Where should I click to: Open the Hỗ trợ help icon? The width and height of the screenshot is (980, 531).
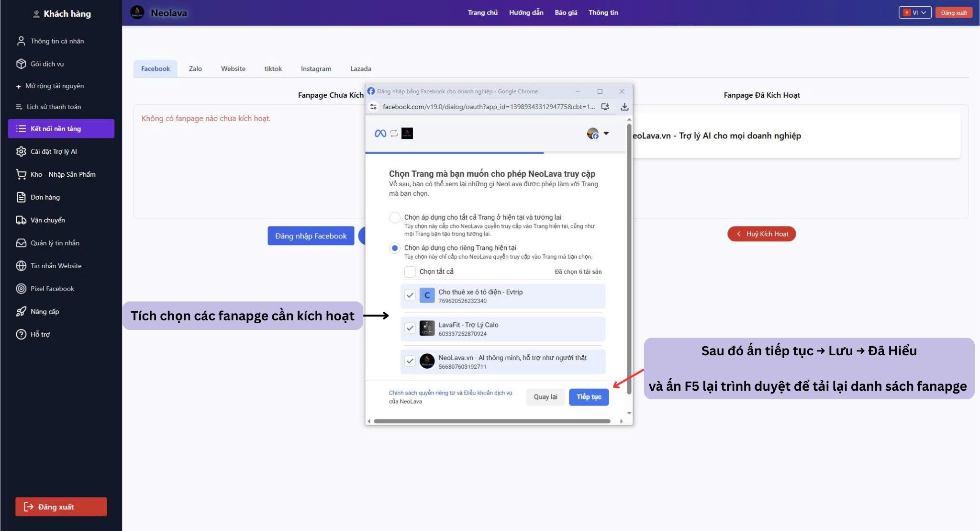21,334
